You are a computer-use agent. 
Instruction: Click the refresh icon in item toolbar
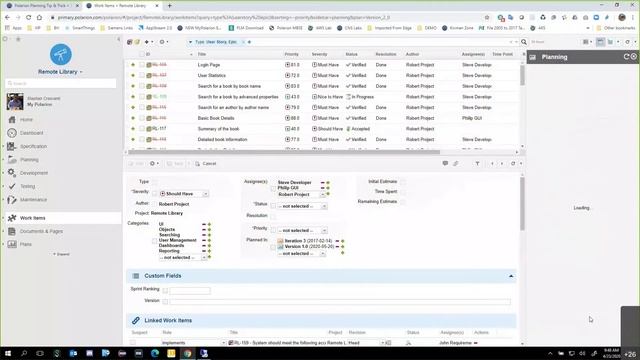click(513, 163)
